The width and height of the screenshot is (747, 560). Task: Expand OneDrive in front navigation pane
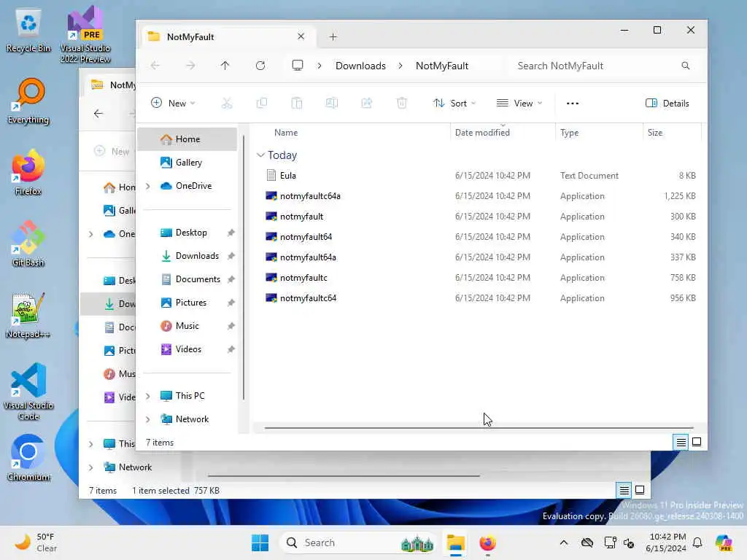(x=147, y=186)
